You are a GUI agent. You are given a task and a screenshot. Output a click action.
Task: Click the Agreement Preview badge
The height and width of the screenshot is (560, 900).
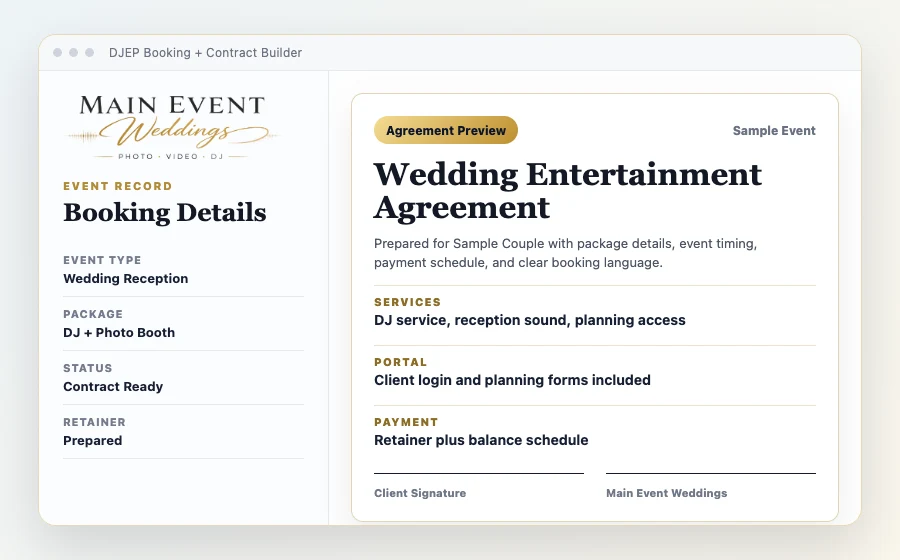(446, 130)
